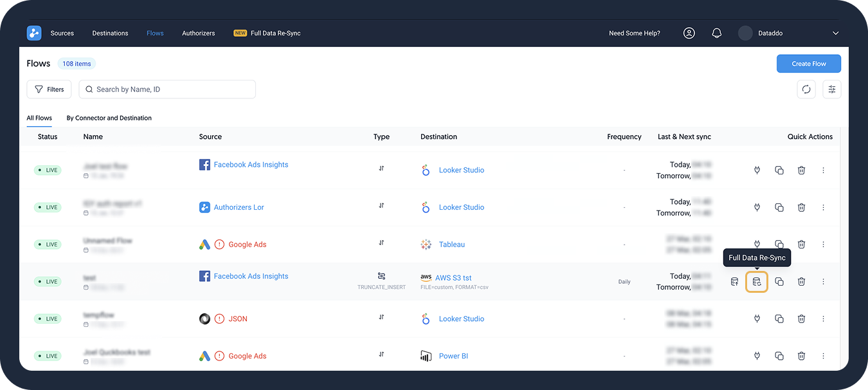Expand the Dataddo account dropdown chevron
This screenshot has height=390, width=868.
(x=836, y=33)
